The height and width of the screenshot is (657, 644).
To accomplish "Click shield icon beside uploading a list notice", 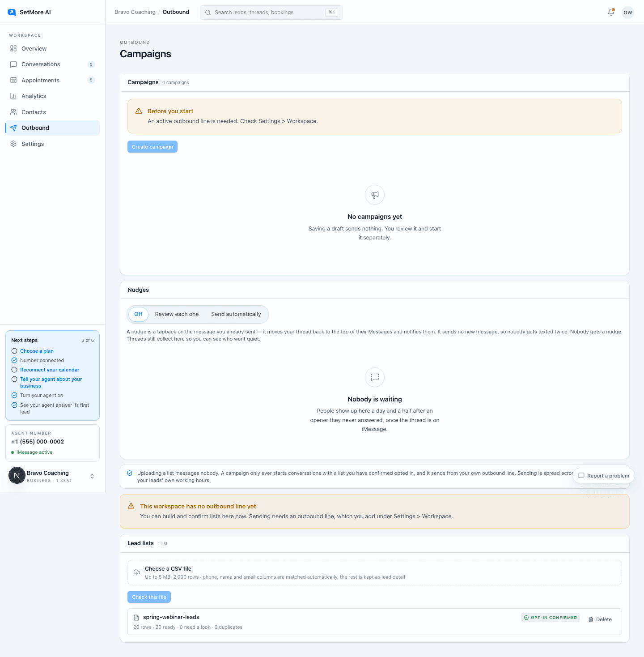I will click(130, 473).
